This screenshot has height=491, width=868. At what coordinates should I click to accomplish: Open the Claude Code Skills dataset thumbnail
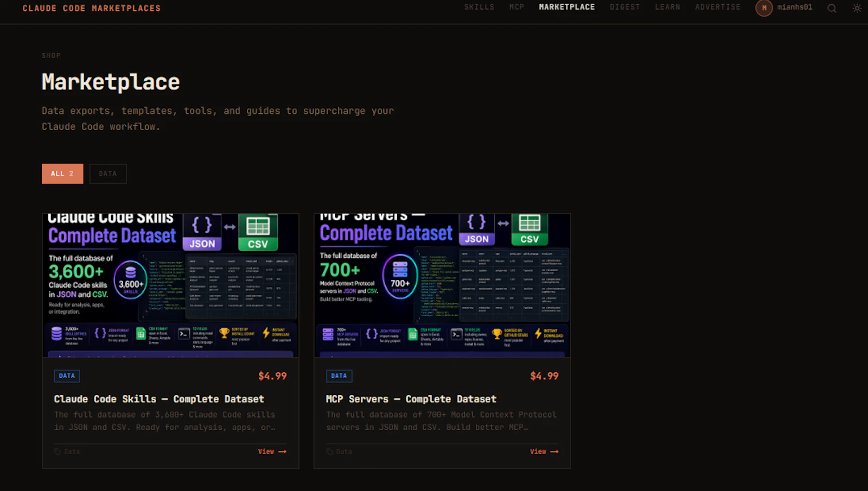(170, 285)
